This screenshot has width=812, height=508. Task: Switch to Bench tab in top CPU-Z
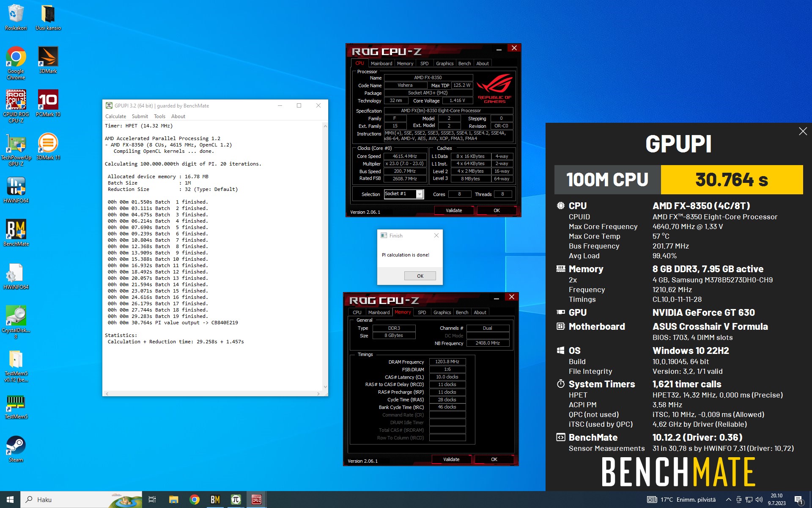[x=464, y=63]
